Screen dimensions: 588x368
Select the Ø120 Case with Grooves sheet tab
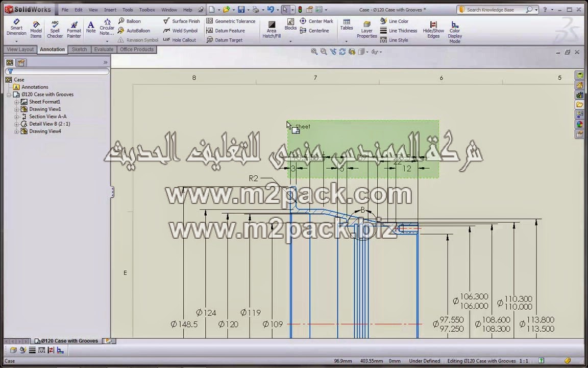point(66,341)
